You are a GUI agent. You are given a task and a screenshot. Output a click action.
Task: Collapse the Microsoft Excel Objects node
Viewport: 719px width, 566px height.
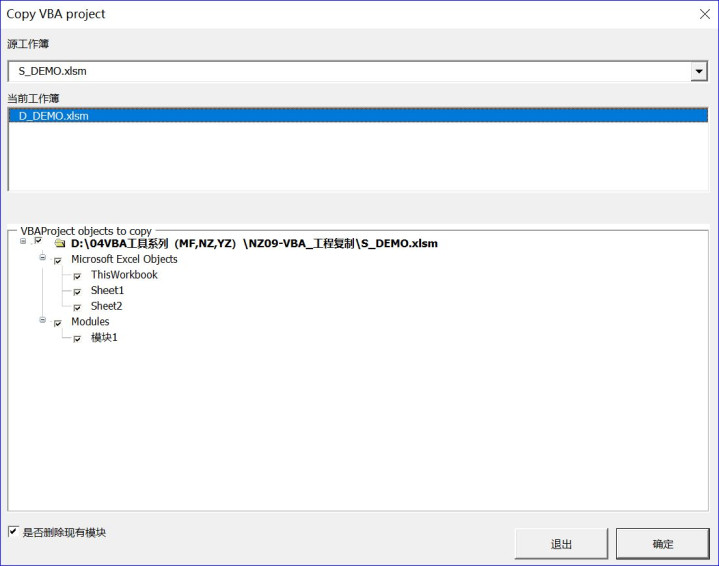point(43,257)
